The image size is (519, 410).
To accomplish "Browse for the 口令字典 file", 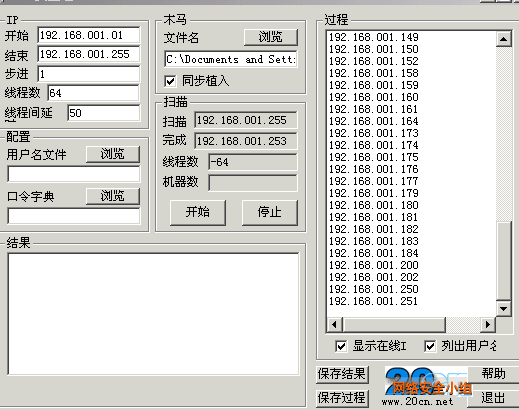I will [x=113, y=196].
